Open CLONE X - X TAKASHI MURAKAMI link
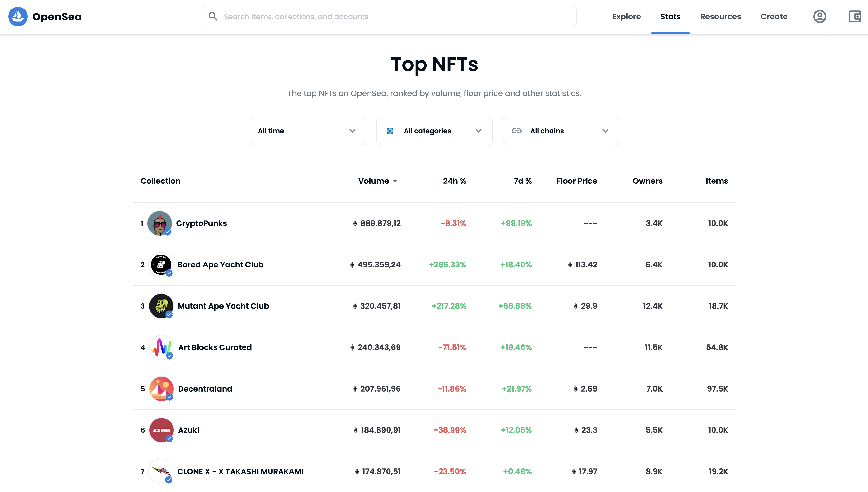 point(240,471)
